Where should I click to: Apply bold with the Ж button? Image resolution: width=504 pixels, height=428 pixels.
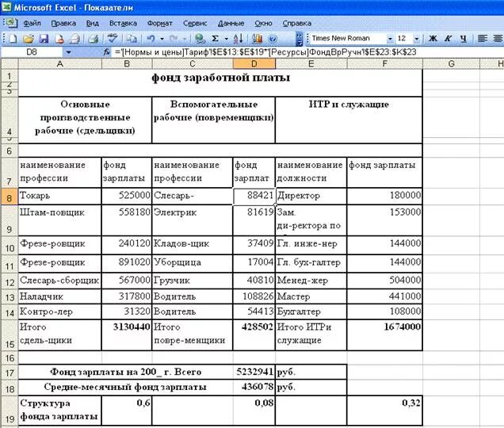tap(433, 39)
